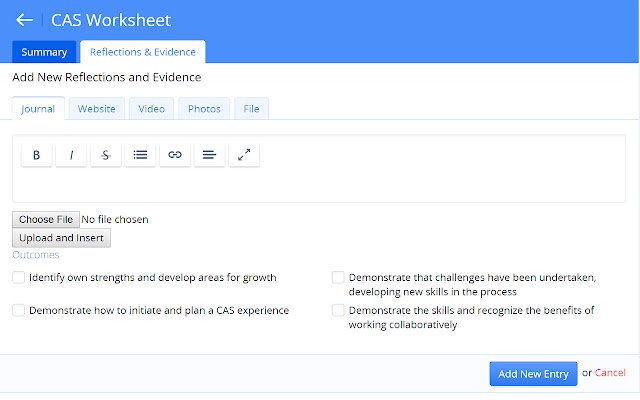Click Add New Reflections and Evidence heading
640x400 pixels.
coord(107,77)
